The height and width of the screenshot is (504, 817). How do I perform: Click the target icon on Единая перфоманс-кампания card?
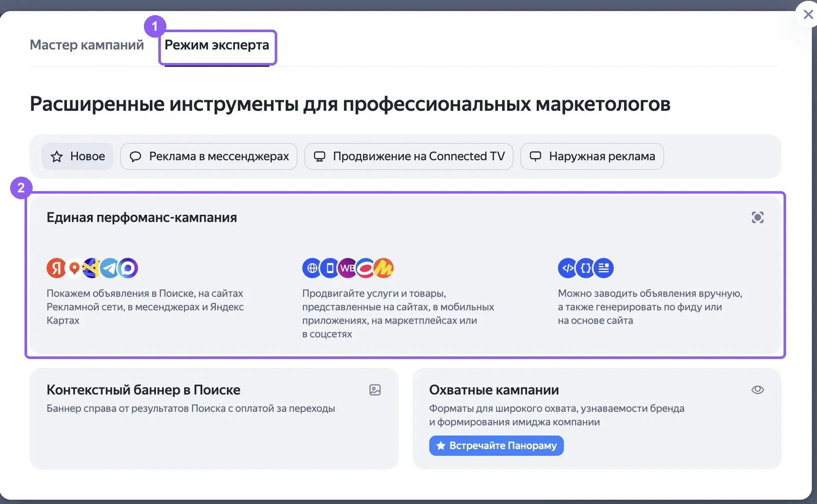pos(757,217)
